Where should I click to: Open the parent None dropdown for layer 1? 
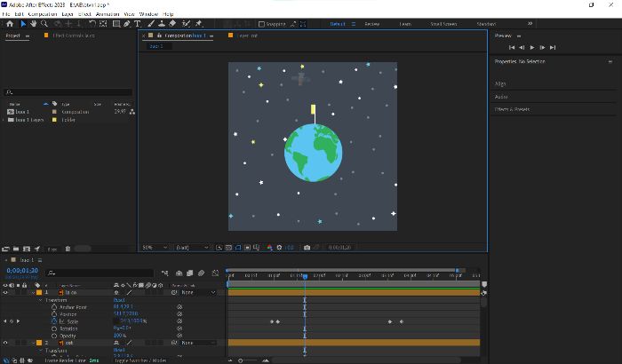click(x=198, y=293)
